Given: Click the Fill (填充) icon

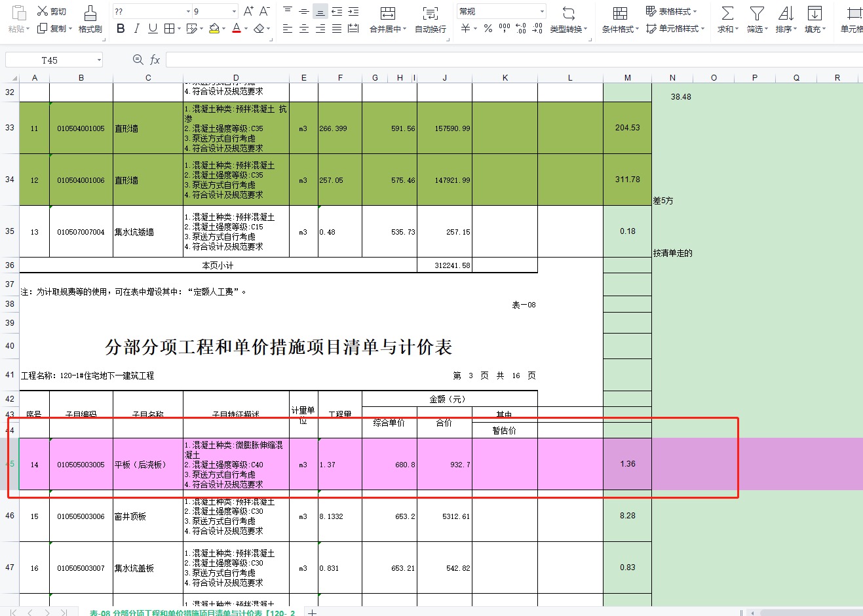Looking at the screenshot, I should [815, 13].
